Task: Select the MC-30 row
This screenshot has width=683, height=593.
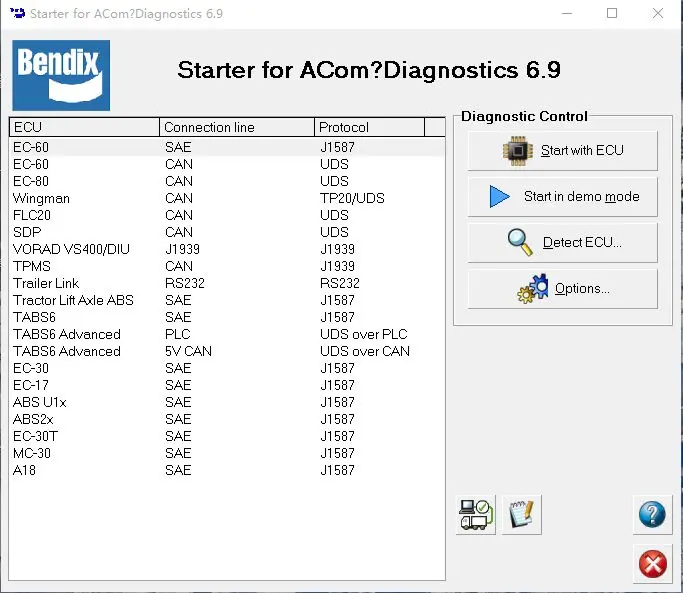Action: pos(227,453)
